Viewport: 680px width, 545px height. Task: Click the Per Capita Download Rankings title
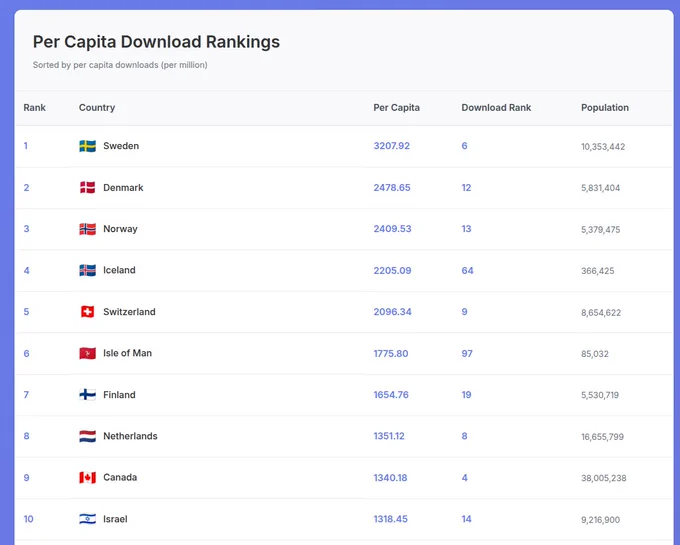[156, 42]
